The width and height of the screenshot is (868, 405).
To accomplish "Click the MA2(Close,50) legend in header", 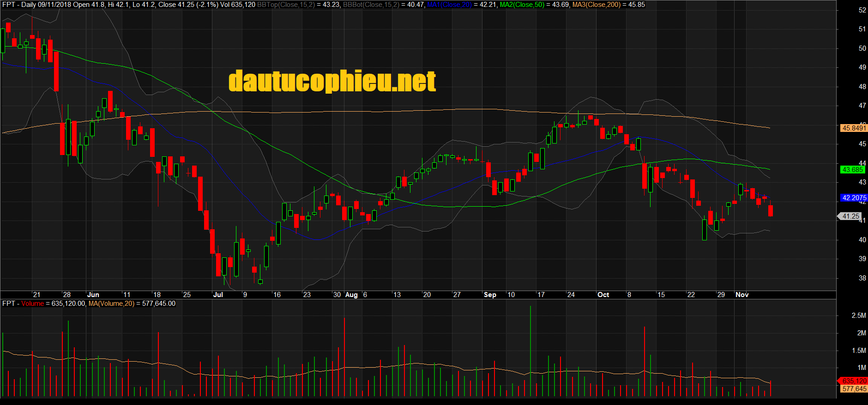I will [522, 5].
